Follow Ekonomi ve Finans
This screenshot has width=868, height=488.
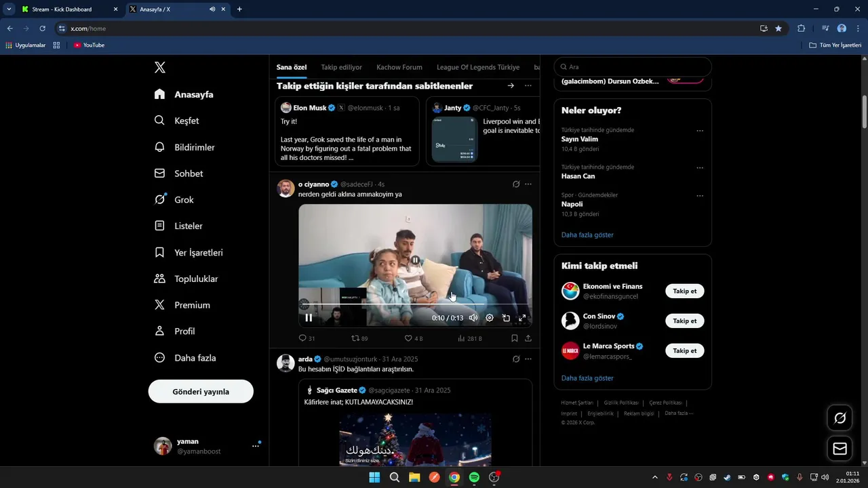point(685,291)
